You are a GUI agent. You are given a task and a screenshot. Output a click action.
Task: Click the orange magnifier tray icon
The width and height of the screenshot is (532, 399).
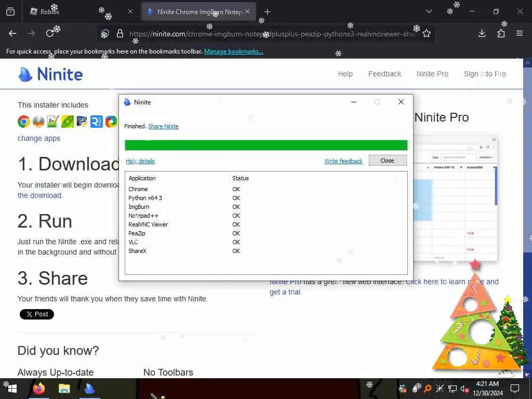(x=428, y=389)
